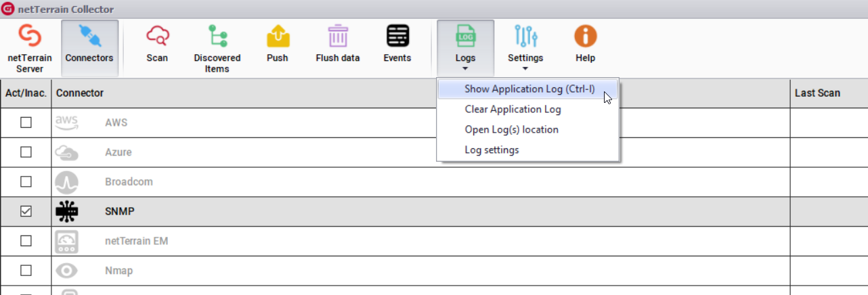
Task: Click the Push upload icon
Action: [x=277, y=35]
